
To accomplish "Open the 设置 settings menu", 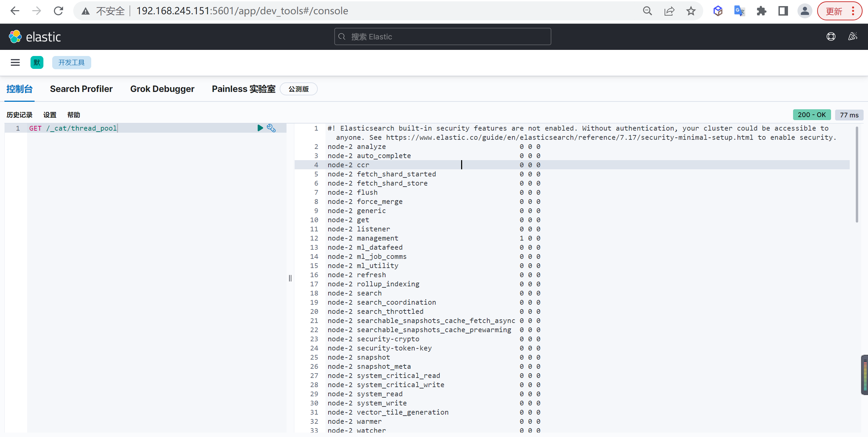I will 50,115.
